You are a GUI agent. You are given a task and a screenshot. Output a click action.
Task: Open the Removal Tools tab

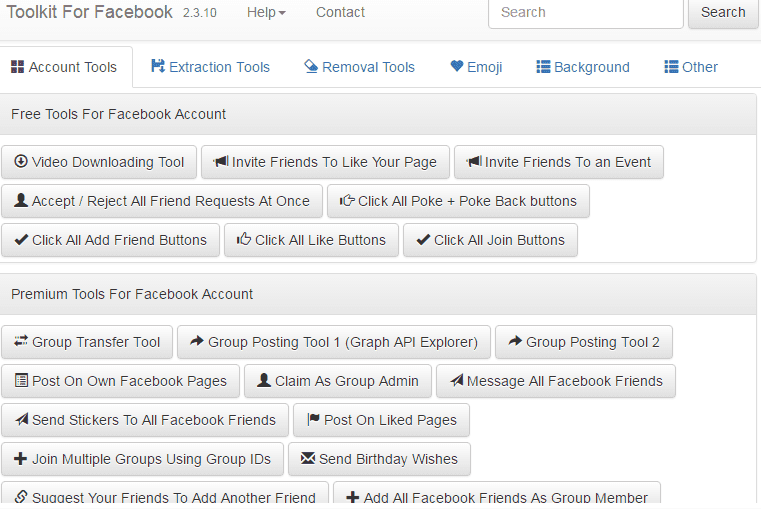click(359, 67)
